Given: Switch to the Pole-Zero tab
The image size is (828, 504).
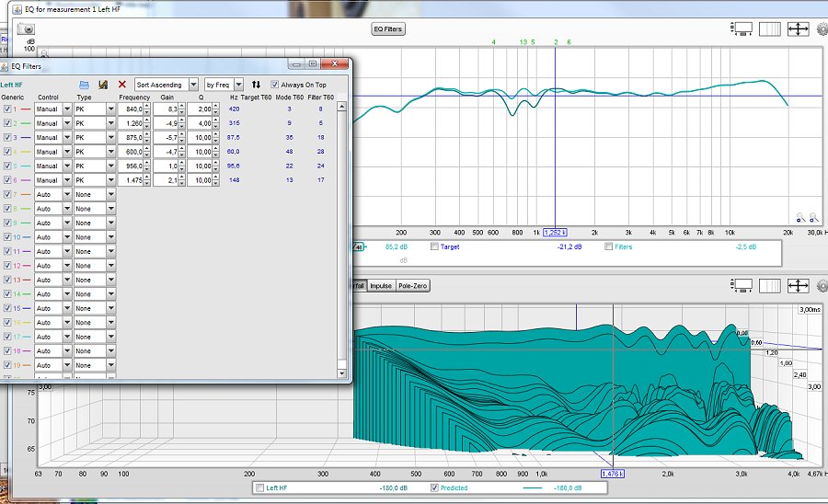Looking at the screenshot, I should point(412,286).
